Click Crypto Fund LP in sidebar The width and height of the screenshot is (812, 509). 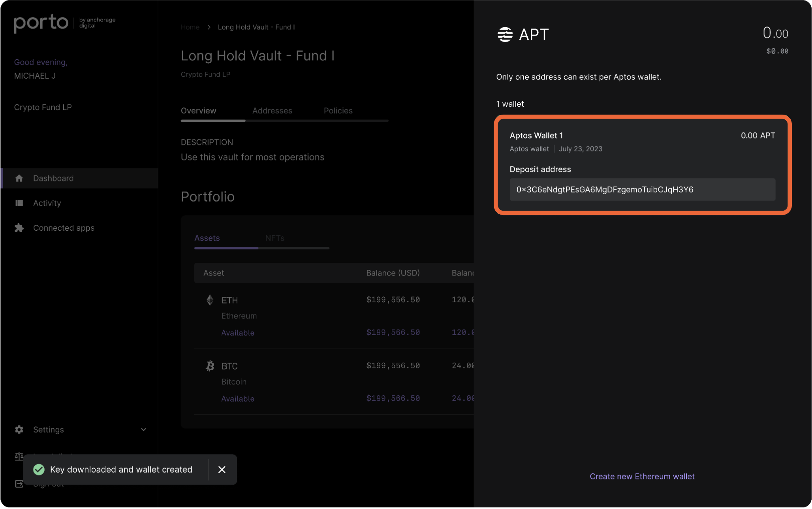(x=43, y=107)
